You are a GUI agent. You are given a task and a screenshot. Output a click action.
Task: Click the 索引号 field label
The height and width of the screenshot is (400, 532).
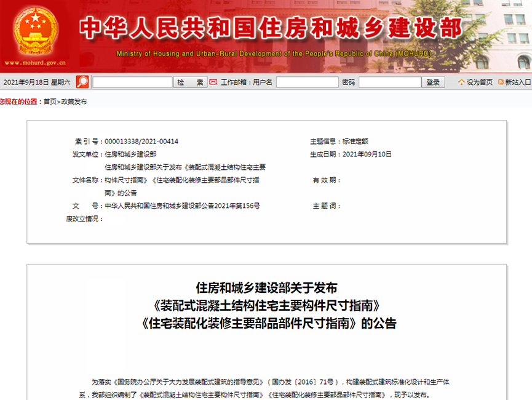coord(89,142)
